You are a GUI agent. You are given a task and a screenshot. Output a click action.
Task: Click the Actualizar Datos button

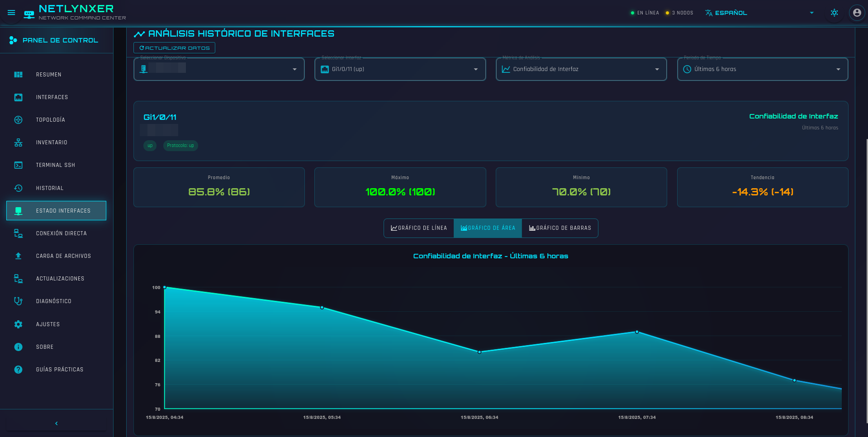click(174, 48)
